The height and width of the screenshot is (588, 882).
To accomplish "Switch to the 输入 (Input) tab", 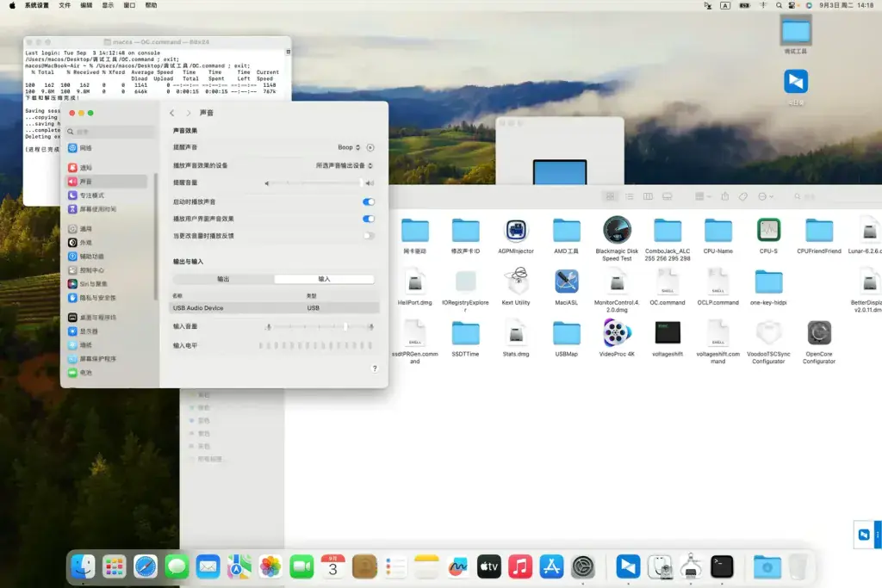I will (324, 279).
